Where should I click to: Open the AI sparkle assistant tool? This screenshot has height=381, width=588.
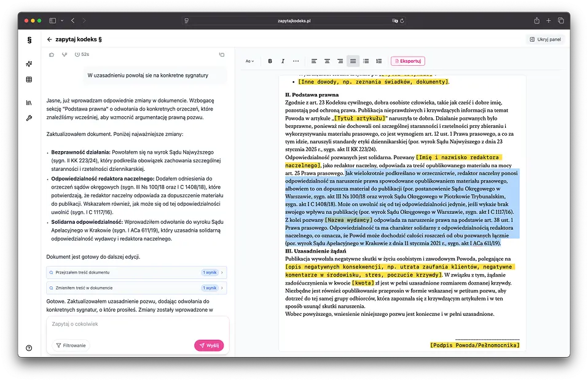point(29,63)
